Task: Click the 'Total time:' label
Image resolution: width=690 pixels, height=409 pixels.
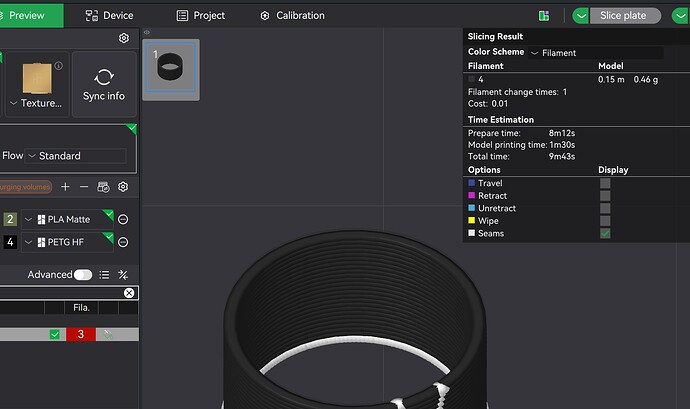Action: [x=488, y=156]
